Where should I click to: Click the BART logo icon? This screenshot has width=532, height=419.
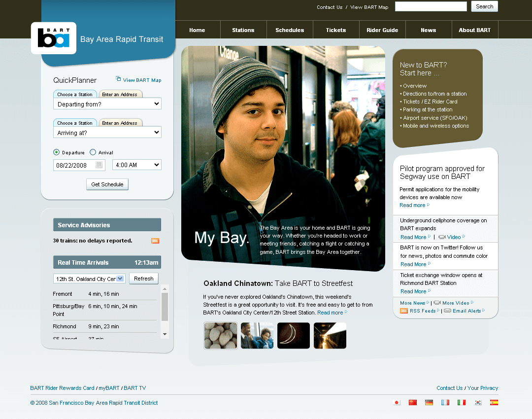54,38
